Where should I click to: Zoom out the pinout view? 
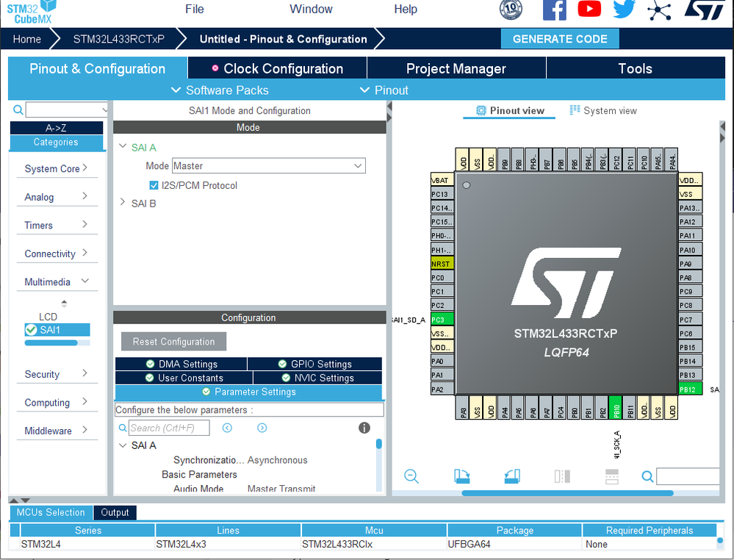pos(411,476)
